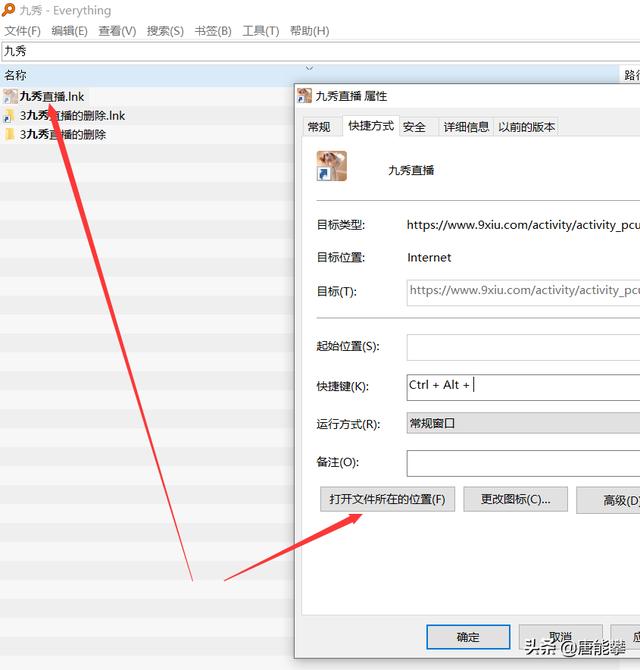This screenshot has width=640, height=670.
Task: Switch to the 快捷方式 tab
Action: 371,126
